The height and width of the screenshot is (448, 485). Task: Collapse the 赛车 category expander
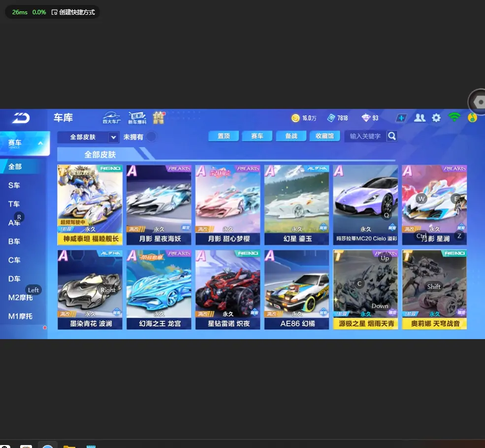click(x=40, y=143)
